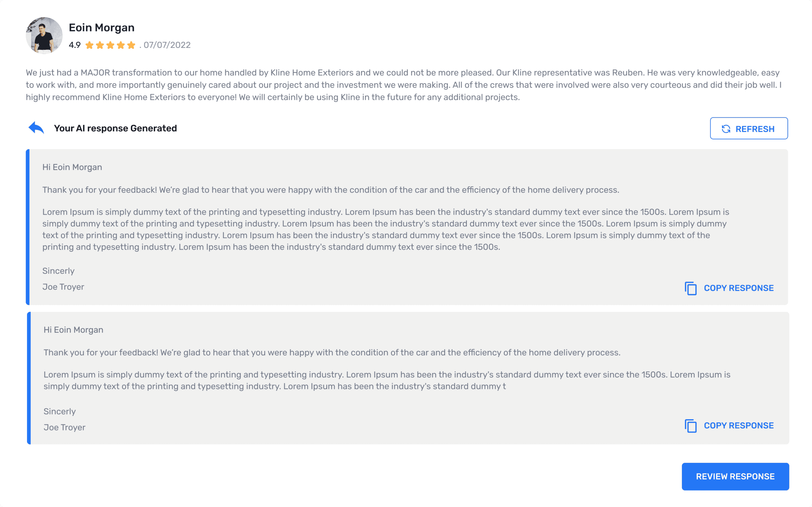Click COPY RESPONSE under the first reply
This screenshot has height=507, width=812.
click(739, 288)
